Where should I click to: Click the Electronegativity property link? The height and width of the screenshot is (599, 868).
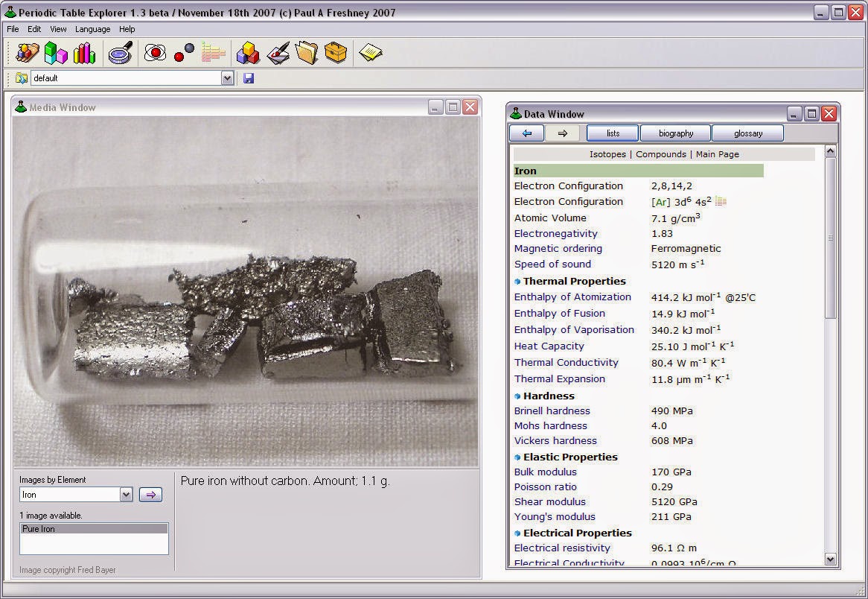pyautogui.click(x=555, y=233)
